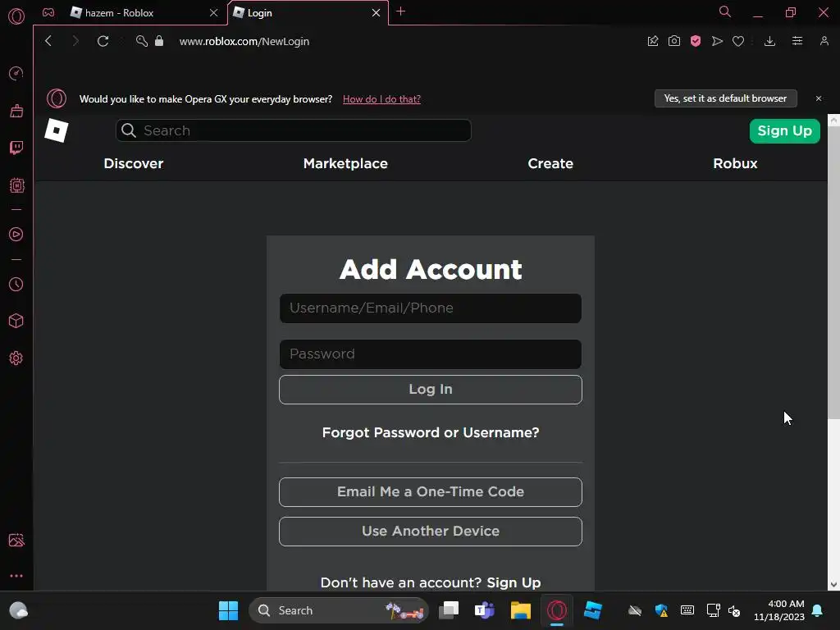Open the weather widget on taskbar

tap(19, 610)
